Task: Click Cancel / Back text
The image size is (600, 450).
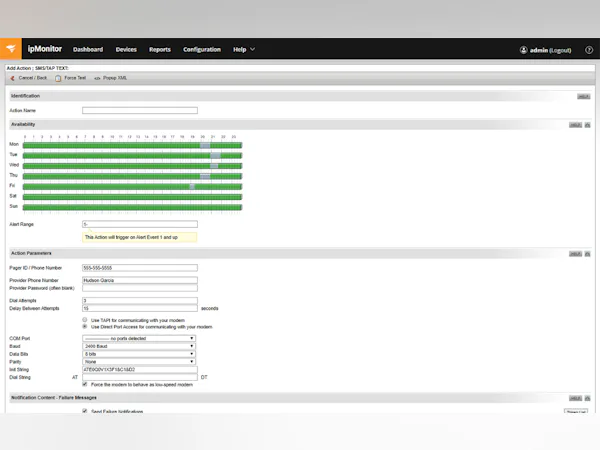Action: click(33, 78)
